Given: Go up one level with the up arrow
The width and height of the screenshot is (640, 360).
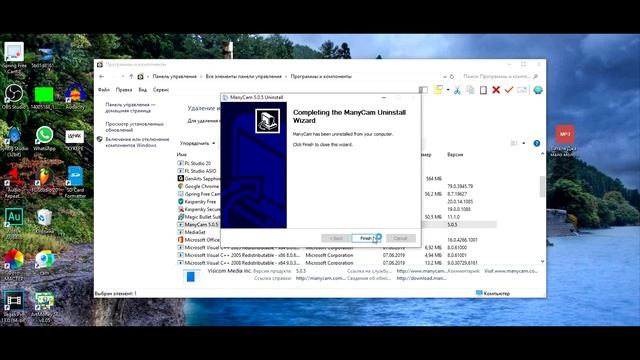Looking at the screenshot, I should [131, 76].
